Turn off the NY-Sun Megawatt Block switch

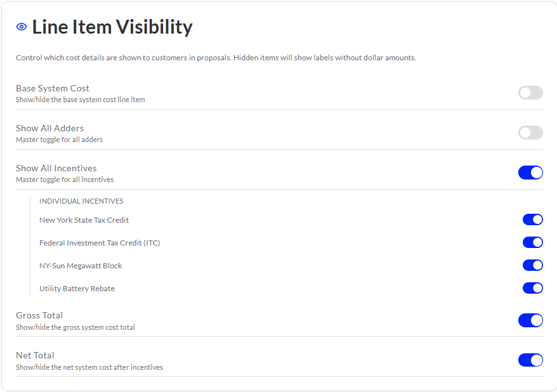532,265
